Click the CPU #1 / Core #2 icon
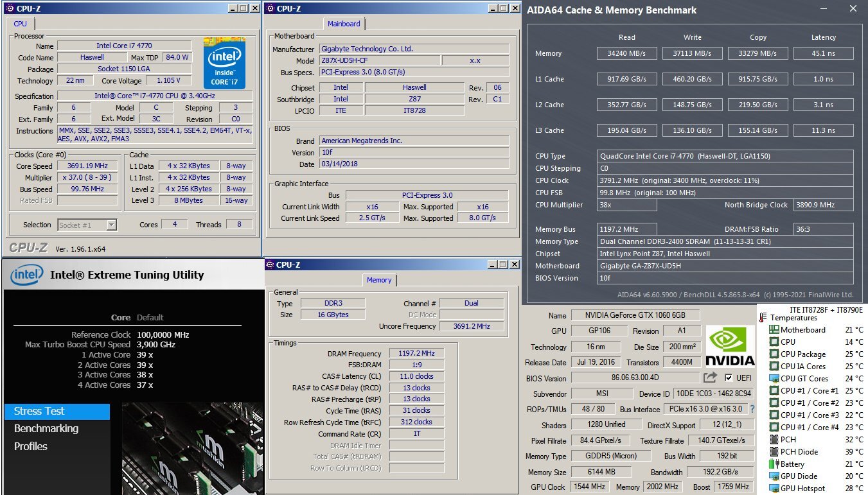The height and width of the screenshot is (495, 868). 774,403
